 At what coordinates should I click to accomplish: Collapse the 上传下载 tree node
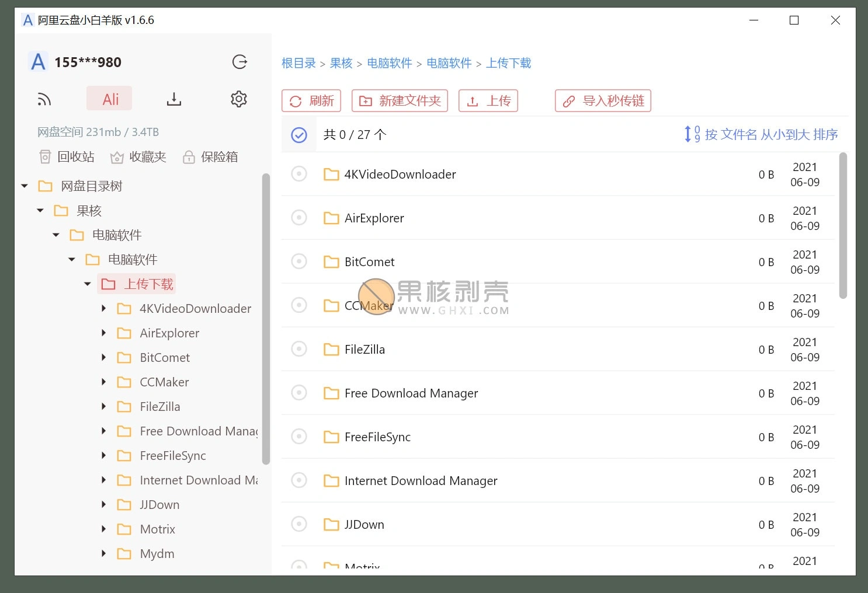pos(88,284)
